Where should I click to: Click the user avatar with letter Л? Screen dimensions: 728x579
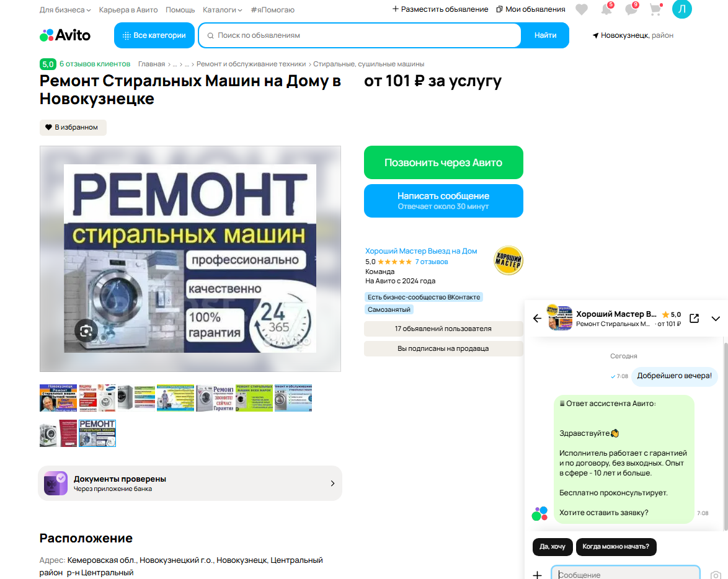point(681,9)
